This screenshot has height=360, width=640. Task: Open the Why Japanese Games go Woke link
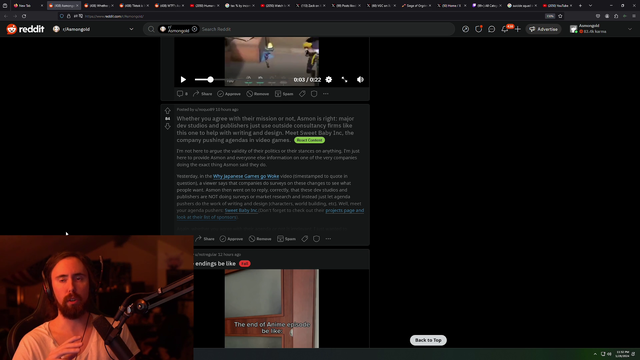246,176
